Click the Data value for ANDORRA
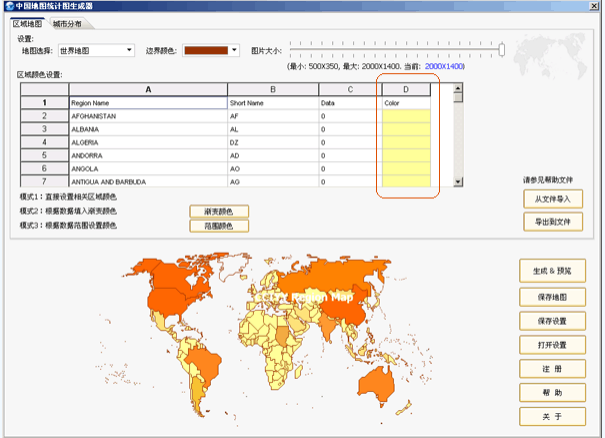 [x=350, y=156]
